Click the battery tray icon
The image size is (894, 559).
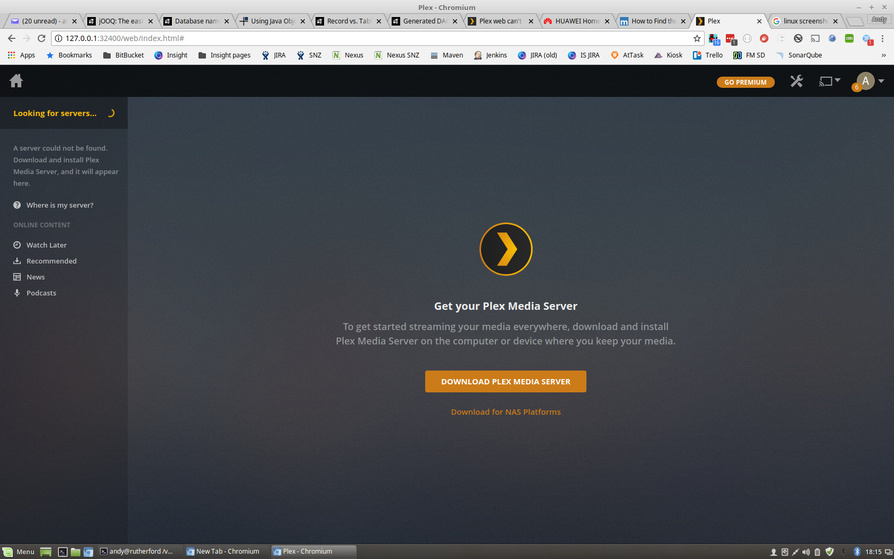click(x=817, y=552)
